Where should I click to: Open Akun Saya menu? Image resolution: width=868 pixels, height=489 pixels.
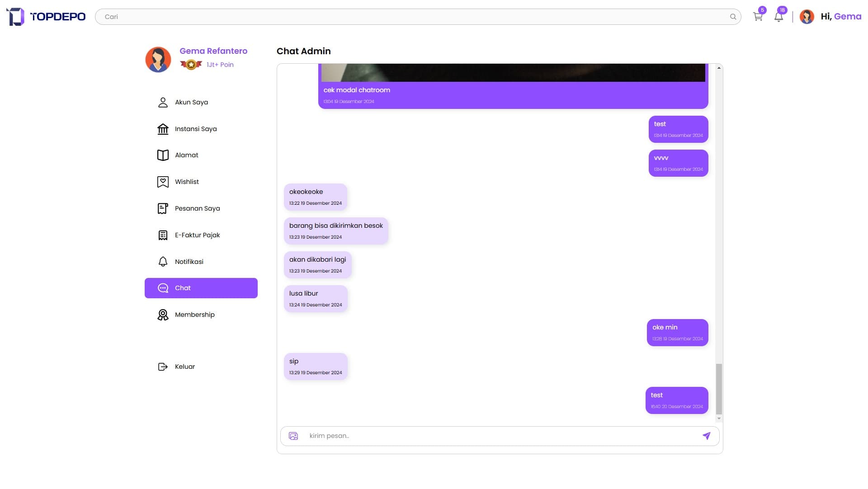click(191, 102)
